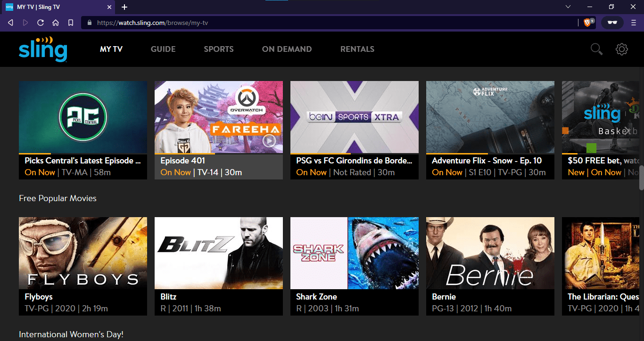This screenshot has width=644, height=341.
Task: Open the RENTALS tab
Action: (357, 49)
